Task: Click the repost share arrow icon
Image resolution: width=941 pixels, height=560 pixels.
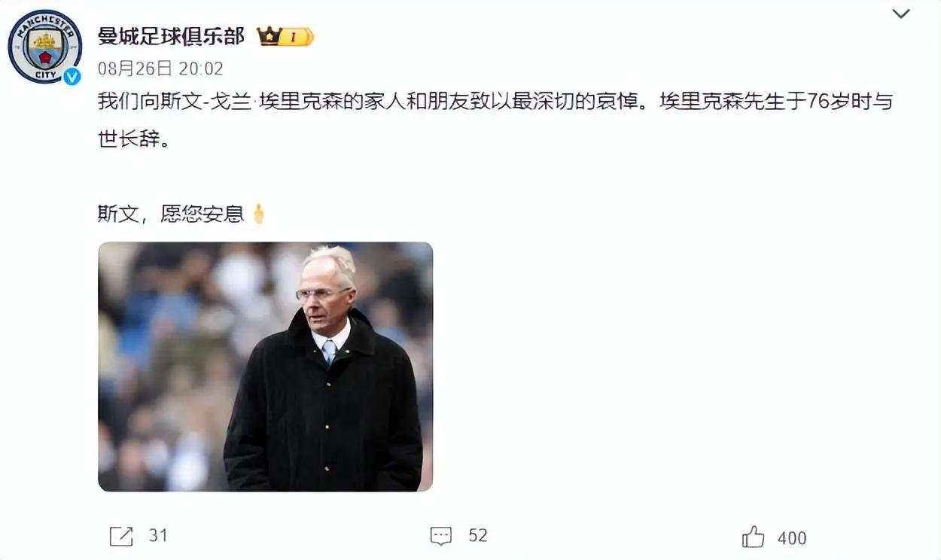Action: point(121,536)
